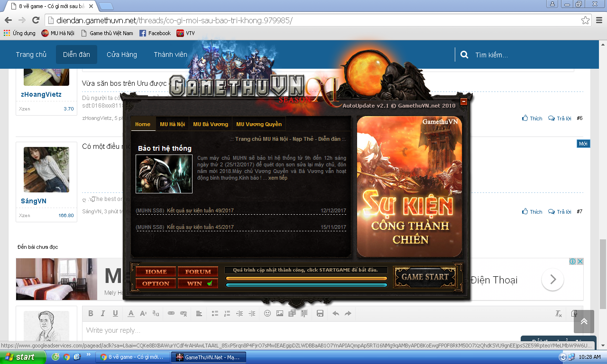Open the text color picker
This screenshot has width=607, height=364.
[x=131, y=313]
